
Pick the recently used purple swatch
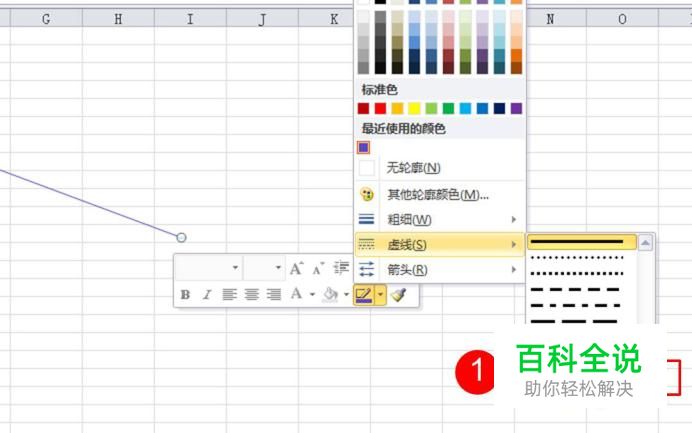(x=364, y=147)
